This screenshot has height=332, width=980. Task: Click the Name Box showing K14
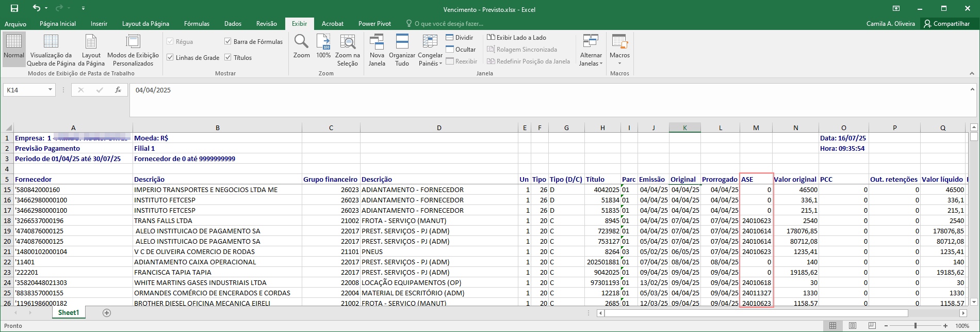tap(25, 90)
